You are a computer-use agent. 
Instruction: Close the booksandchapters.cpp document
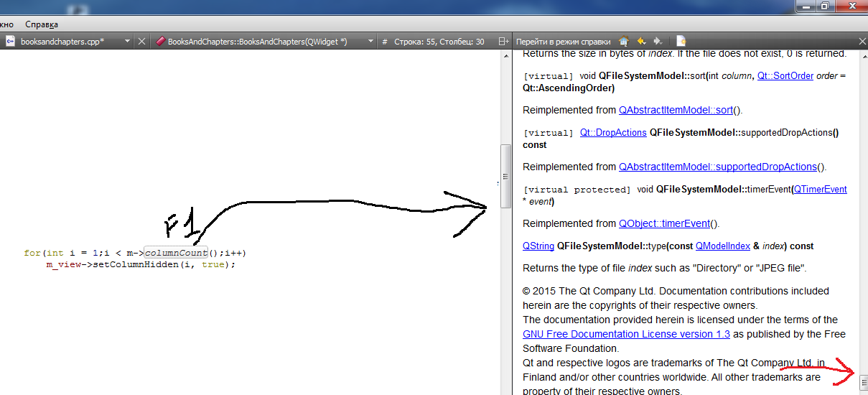point(141,42)
